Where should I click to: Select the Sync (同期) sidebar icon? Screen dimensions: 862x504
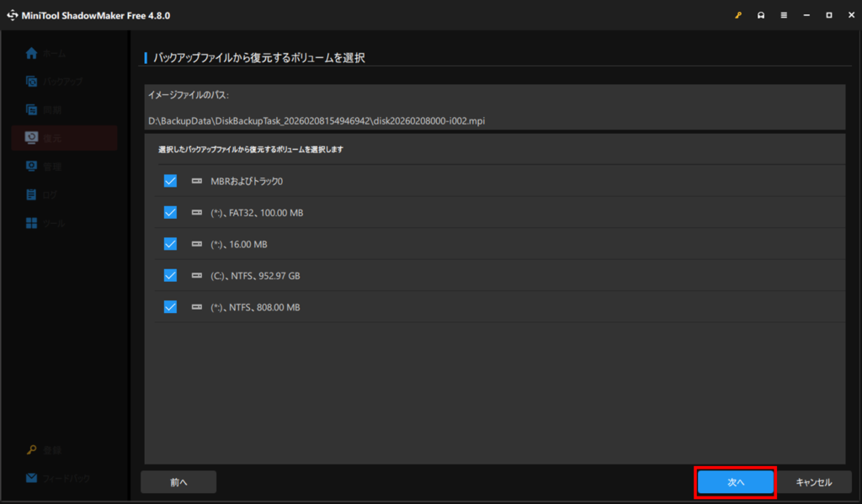click(32, 109)
